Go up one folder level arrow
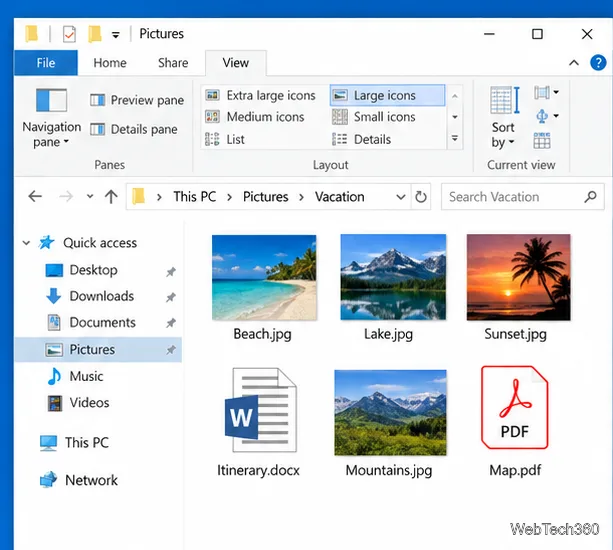613x550 pixels. coord(111,196)
